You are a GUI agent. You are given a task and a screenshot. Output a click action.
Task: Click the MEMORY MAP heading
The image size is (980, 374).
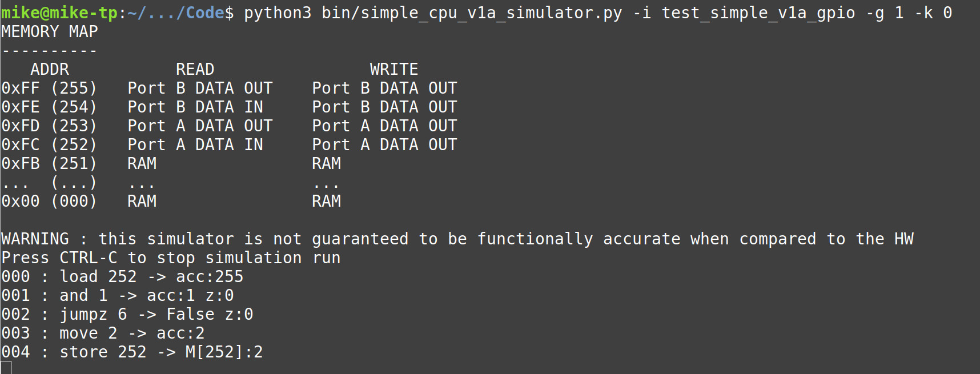(50, 31)
